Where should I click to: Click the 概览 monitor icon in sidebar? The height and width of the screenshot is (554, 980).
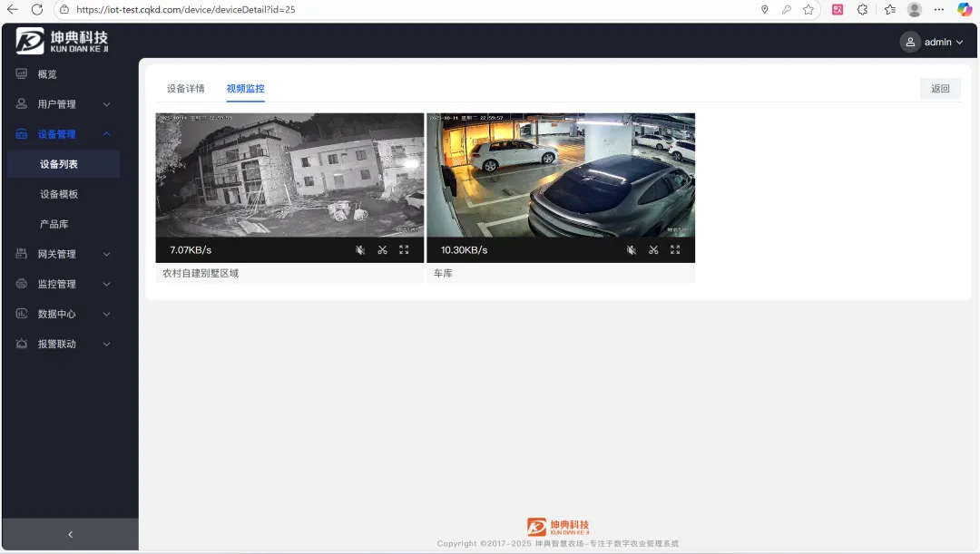21,73
